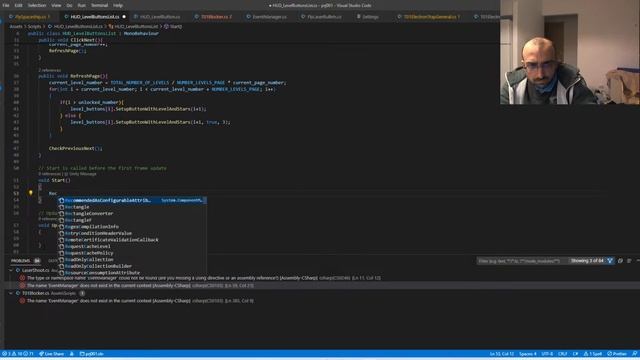Click Assets in the breadcrumb path
Screen dimensions: 640x360
[16, 27]
